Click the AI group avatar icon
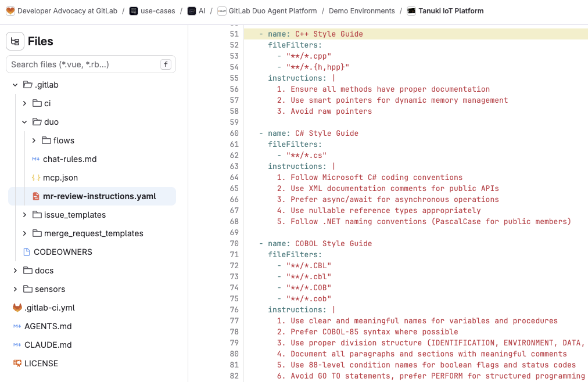 coord(192,11)
